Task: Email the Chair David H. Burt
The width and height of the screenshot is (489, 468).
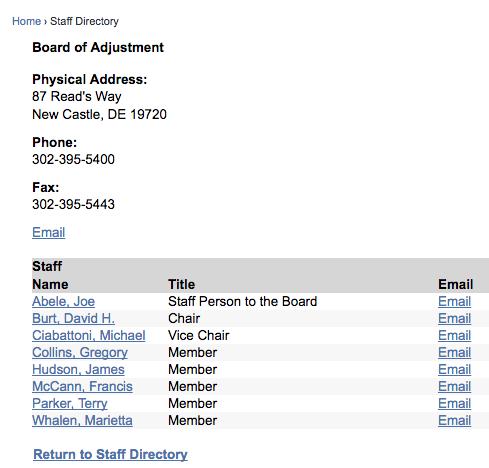Action: (455, 318)
